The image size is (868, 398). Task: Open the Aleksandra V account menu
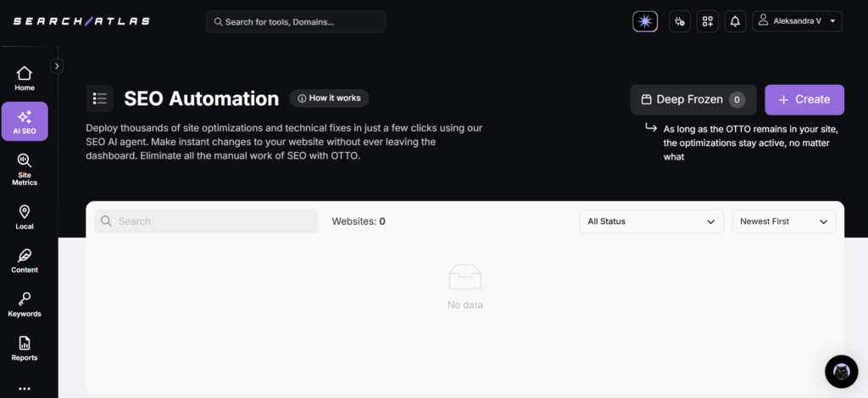[x=797, y=21]
